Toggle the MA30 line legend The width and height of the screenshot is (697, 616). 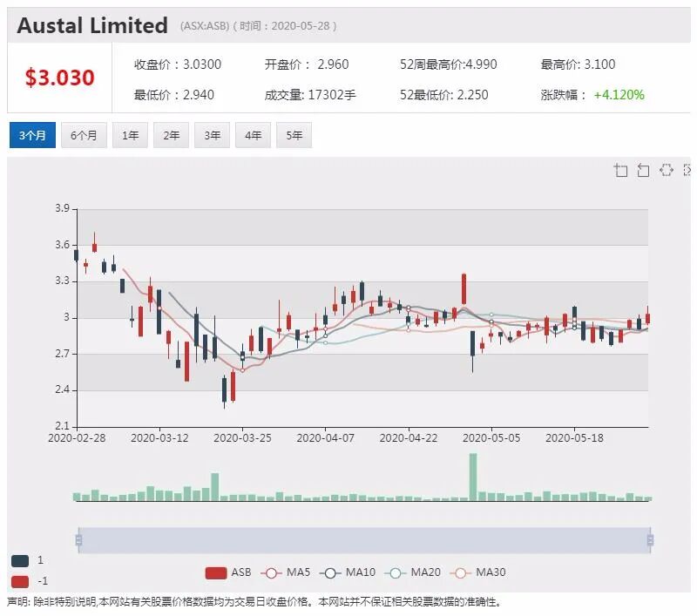[477, 572]
